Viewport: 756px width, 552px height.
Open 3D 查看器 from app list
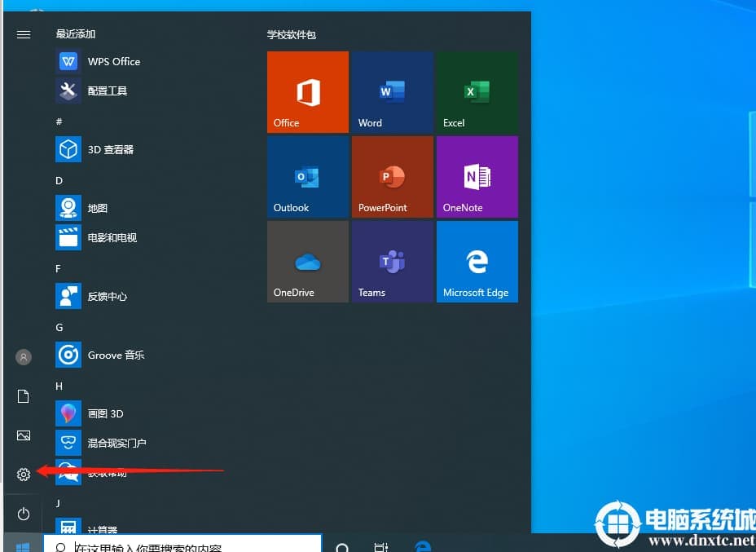(x=110, y=149)
